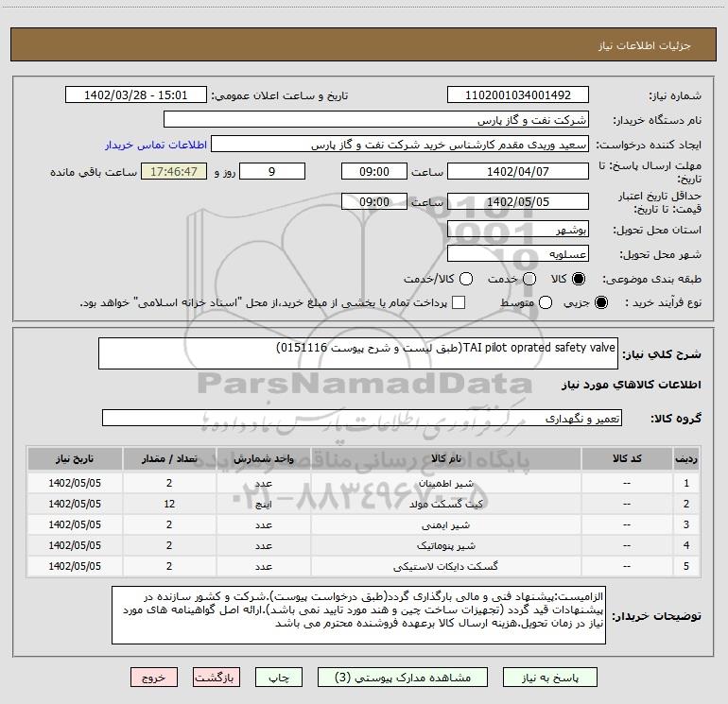Click the announcement date field 1402/03/28 - 15:01
The image size is (728, 704).
135,95
